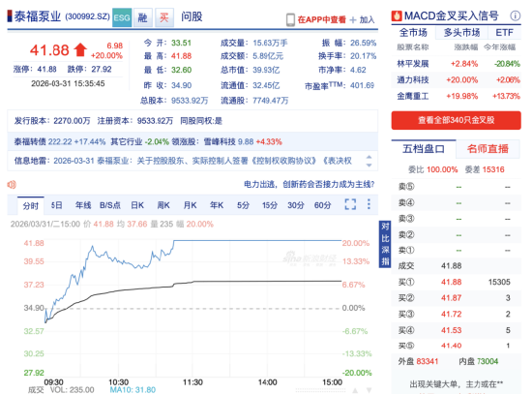The height and width of the screenshot is (394, 532).
Task: Click the fullscreen chart icon
Action: pyautogui.click(x=350, y=204)
